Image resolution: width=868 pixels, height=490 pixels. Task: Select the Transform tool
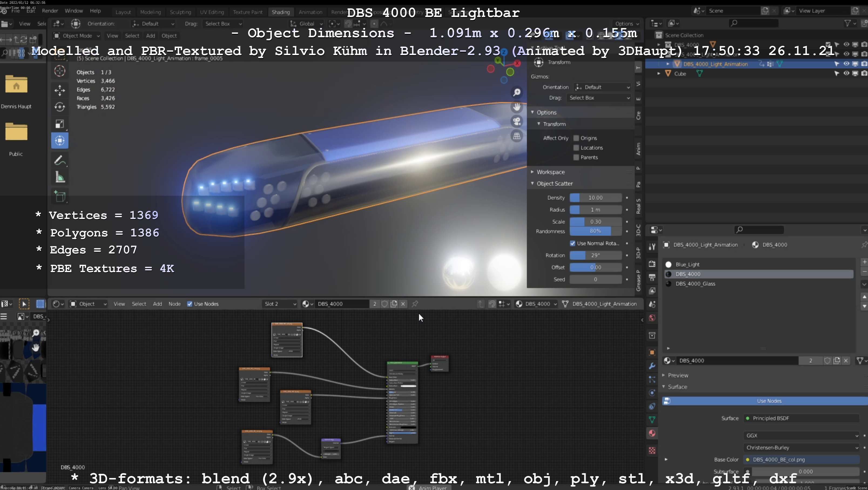pyautogui.click(x=60, y=141)
